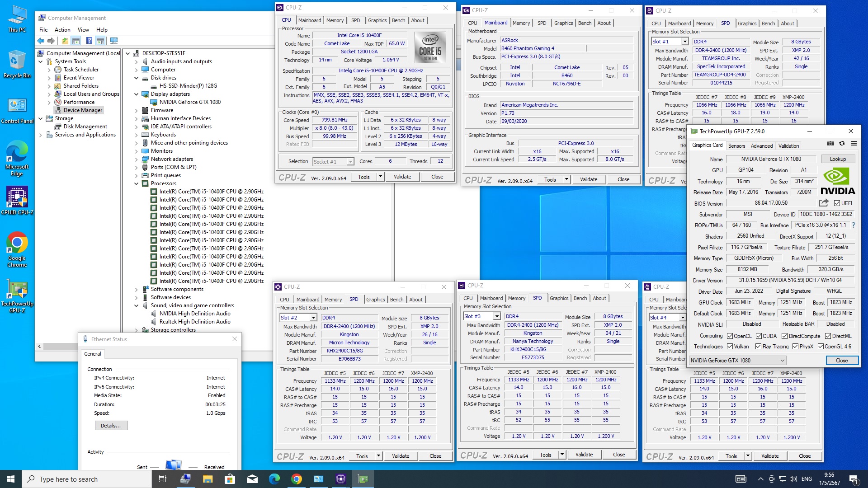Click Validate in CPU-Z Mainboard window
The image size is (868, 488).
[589, 179]
